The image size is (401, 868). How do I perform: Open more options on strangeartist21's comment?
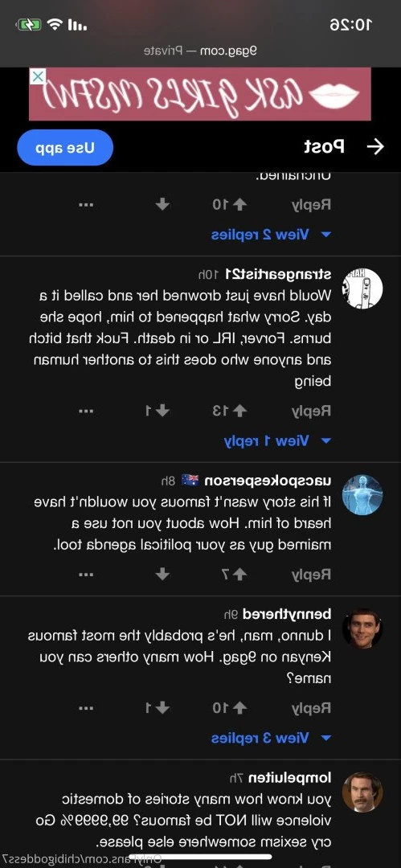pos(86,411)
